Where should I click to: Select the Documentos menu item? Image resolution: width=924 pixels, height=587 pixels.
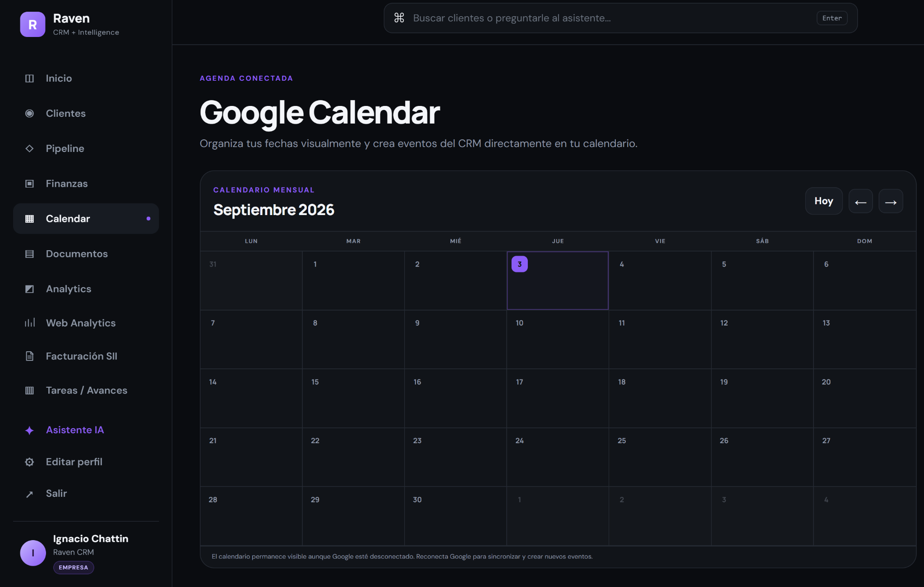(86, 254)
